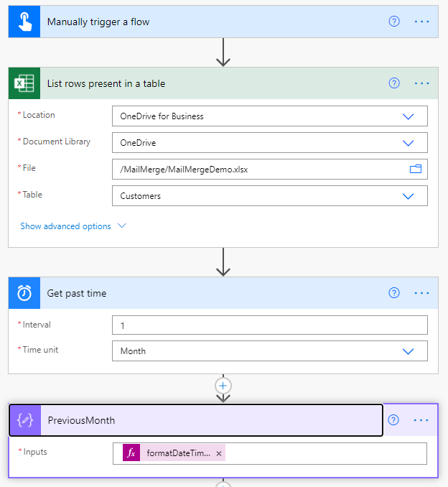Viewport: 448px width, 487px height.
Task: Browse files with the folder picker icon
Action: pos(415,170)
